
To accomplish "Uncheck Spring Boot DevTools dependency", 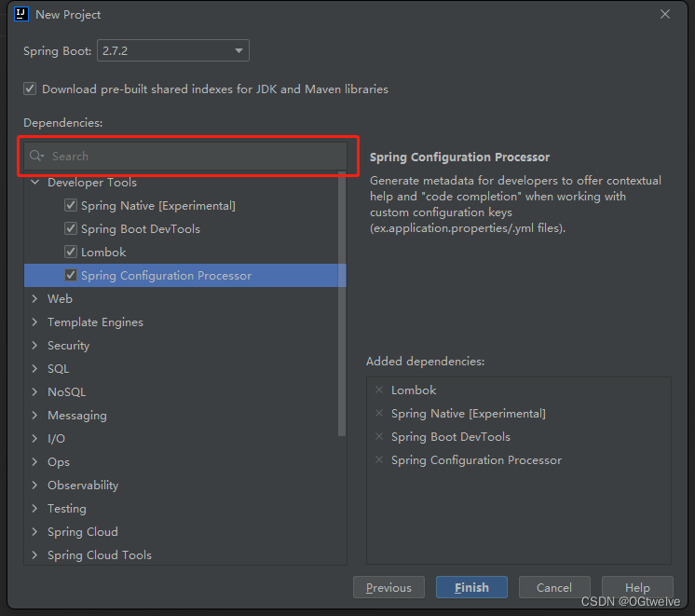I will (x=71, y=228).
